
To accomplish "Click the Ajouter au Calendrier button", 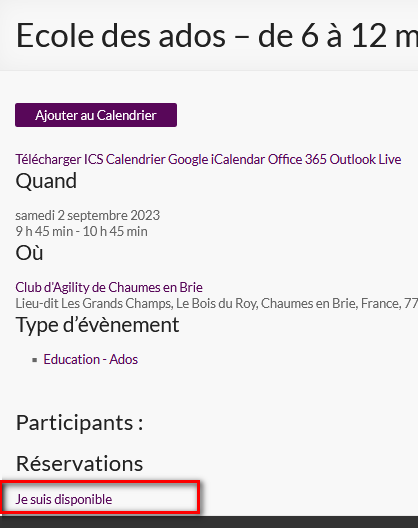I will pyautogui.click(x=96, y=115).
